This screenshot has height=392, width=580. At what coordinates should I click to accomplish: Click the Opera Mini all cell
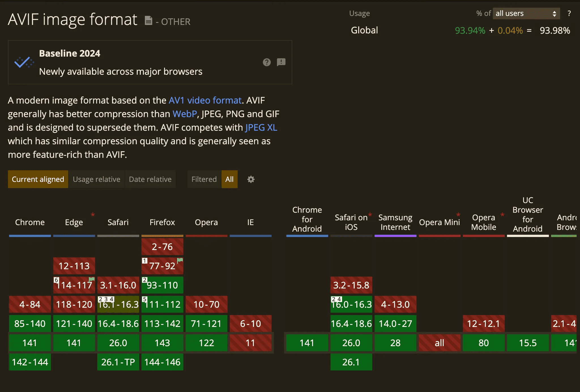point(439,343)
